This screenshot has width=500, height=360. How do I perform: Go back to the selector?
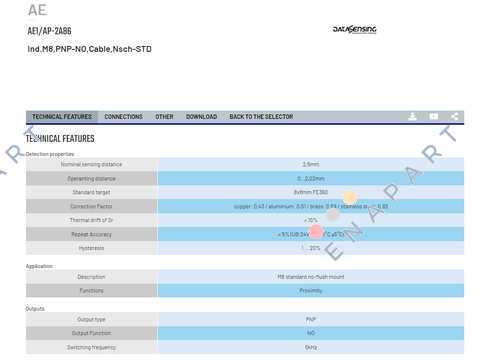261,117
